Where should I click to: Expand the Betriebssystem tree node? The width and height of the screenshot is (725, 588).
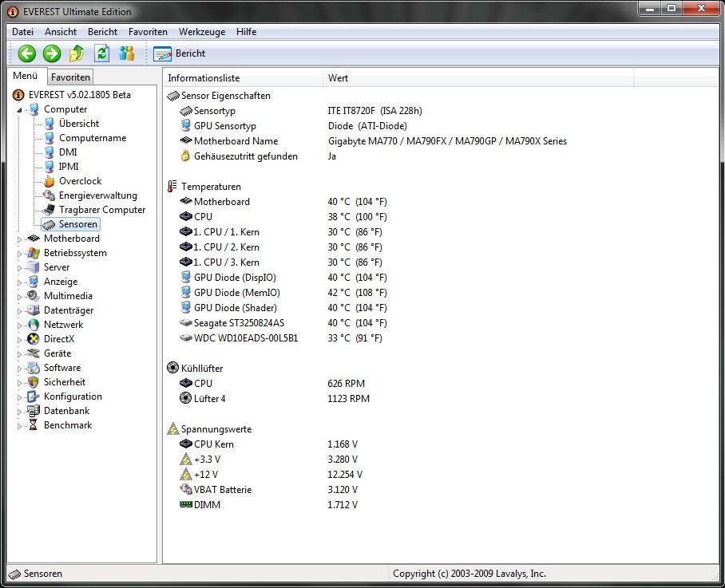coord(19,254)
